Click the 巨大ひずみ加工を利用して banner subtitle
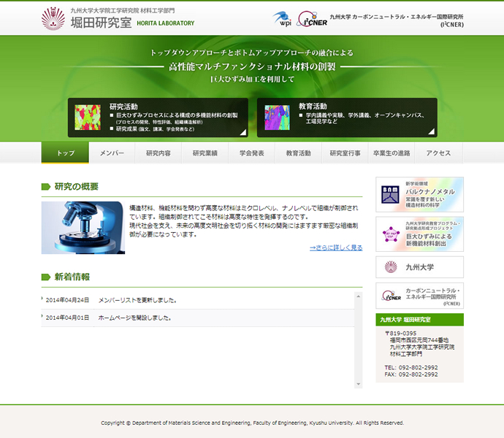 click(x=252, y=79)
